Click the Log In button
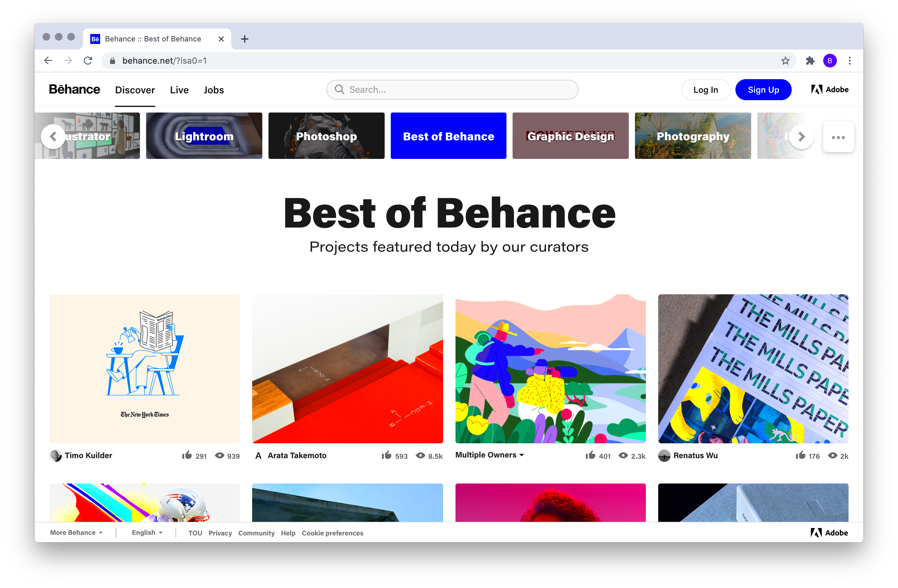Viewport: 898px width, 588px height. pos(705,90)
